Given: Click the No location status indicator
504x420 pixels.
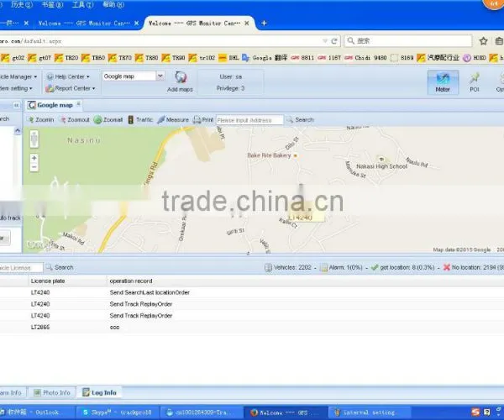Looking at the screenshot, I should pyautogui.click(x=474, y=267).
